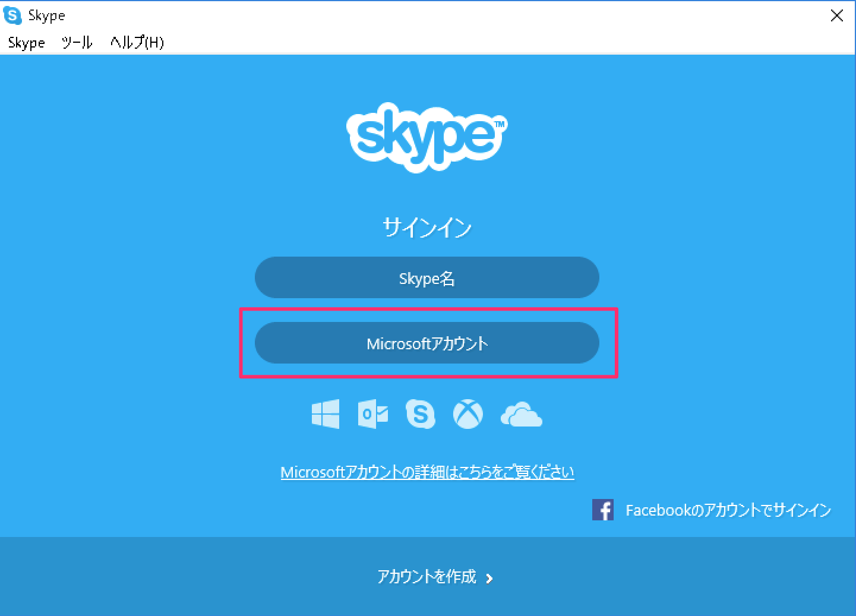
Task: Click the Skype S icon below the buttons
Action: tap(420, 413)
